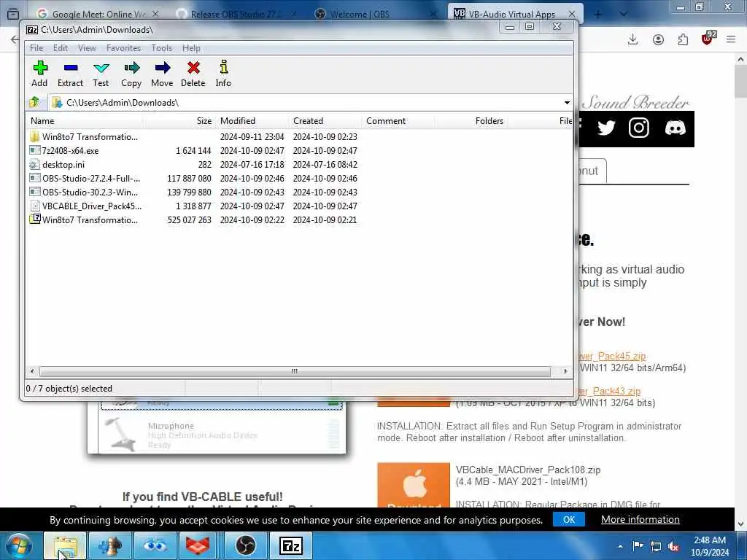Sort the list by Modified column
This screenshot has width=747, height=560.
(252, 121)
